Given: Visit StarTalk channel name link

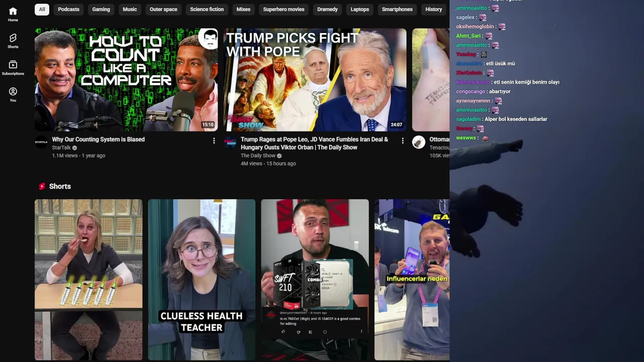Looking at the screenshot, I should 61,148.
